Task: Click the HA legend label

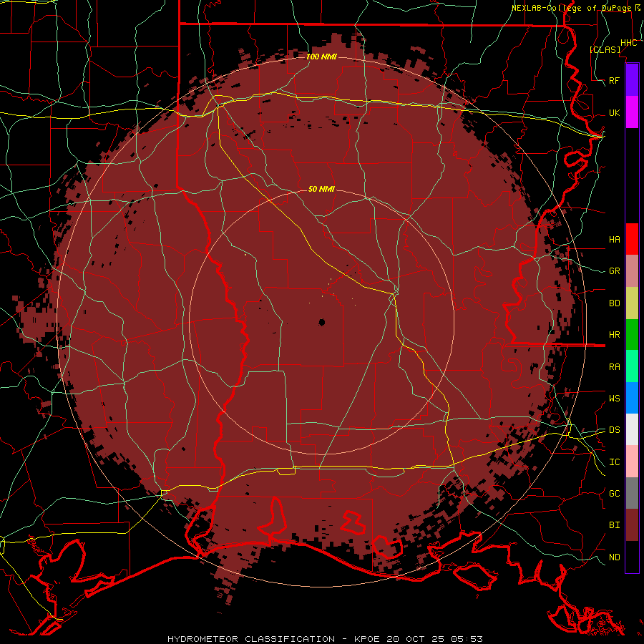Action: click(x=615, y=239)
